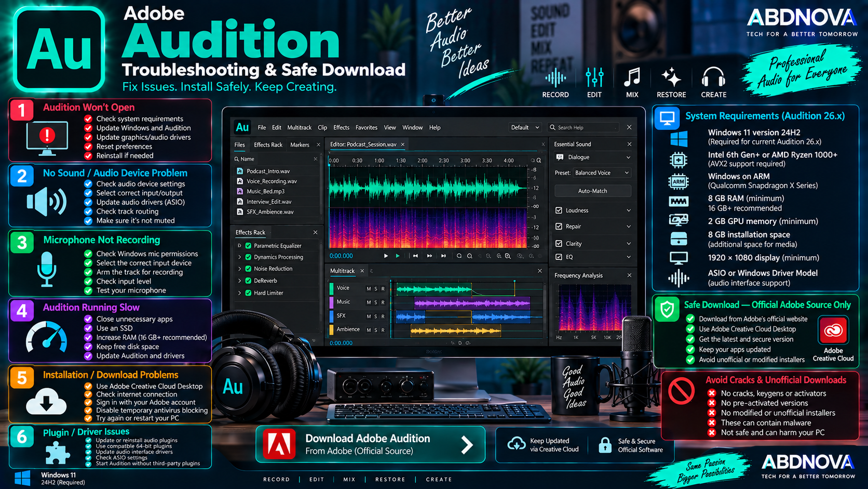Click Safe & Secure Official Software
868x489 pixels.
click(x=631, y=445)
